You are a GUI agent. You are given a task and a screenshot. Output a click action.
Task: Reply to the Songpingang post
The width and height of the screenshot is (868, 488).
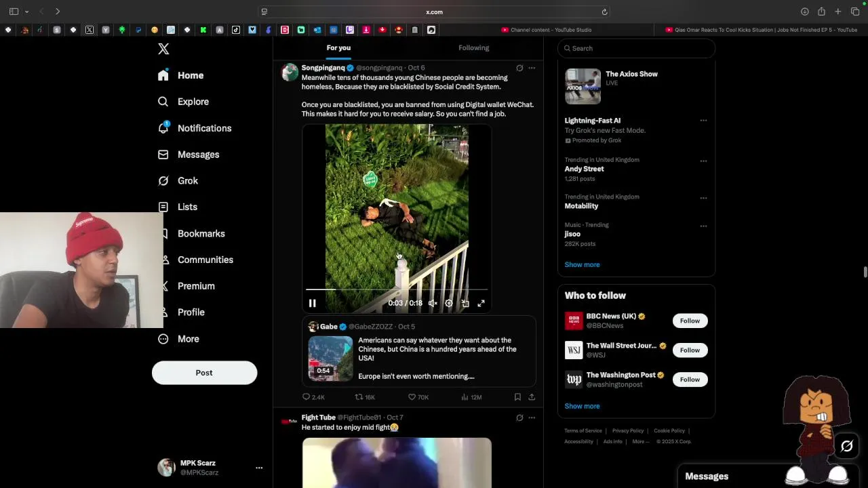(313, 397)
